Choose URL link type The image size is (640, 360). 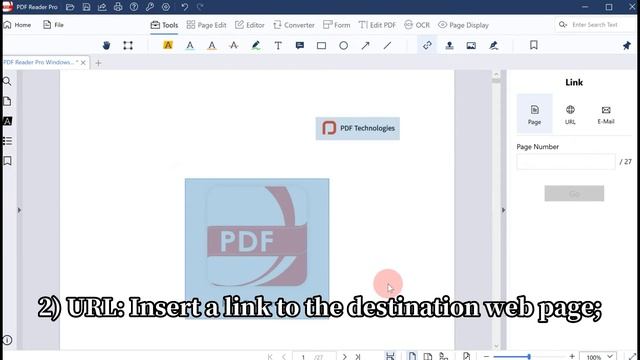click(x=570, y=114)
